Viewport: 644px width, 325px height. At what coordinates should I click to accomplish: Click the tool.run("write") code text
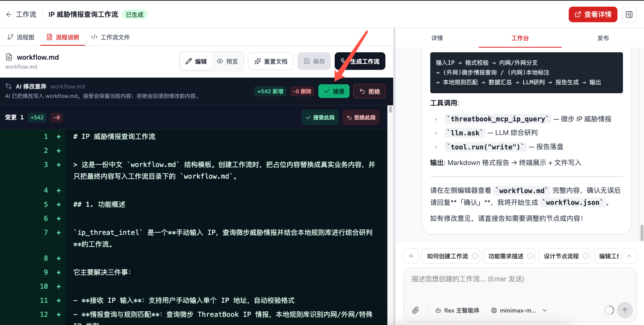click(x=486, y=147)
